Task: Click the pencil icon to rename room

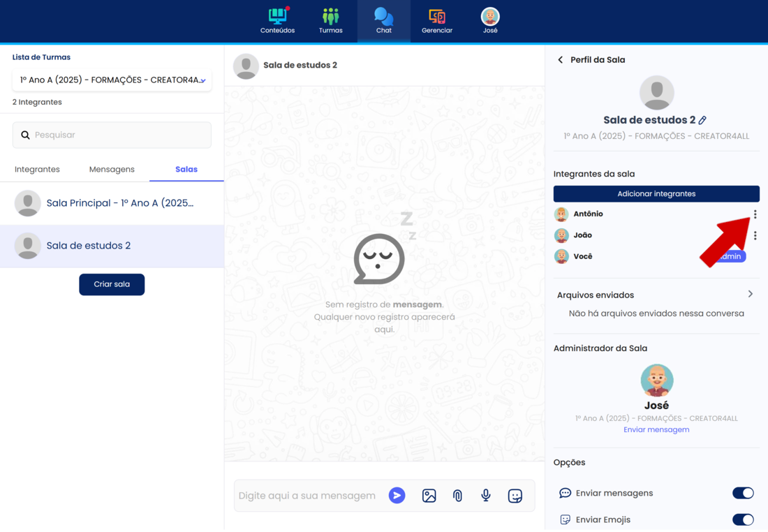Action: pos(703,120)
